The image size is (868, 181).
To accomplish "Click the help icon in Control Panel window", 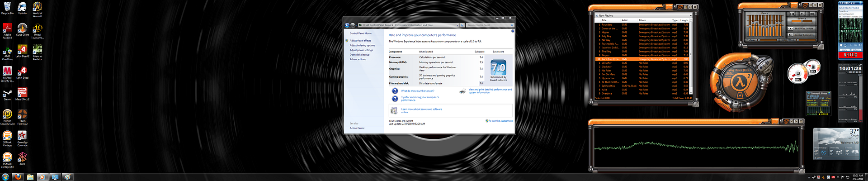I will [513, 31].
